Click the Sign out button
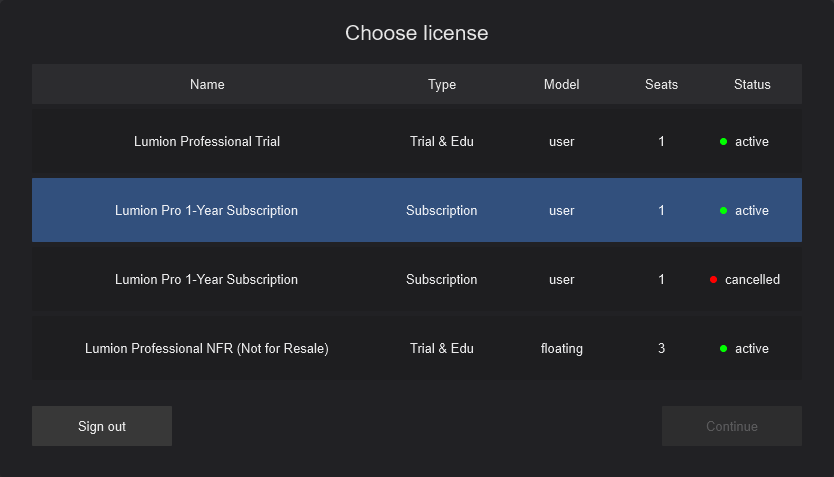Image resolution: width=834 pixels, height=477 pixels. [x=102, y=426]
